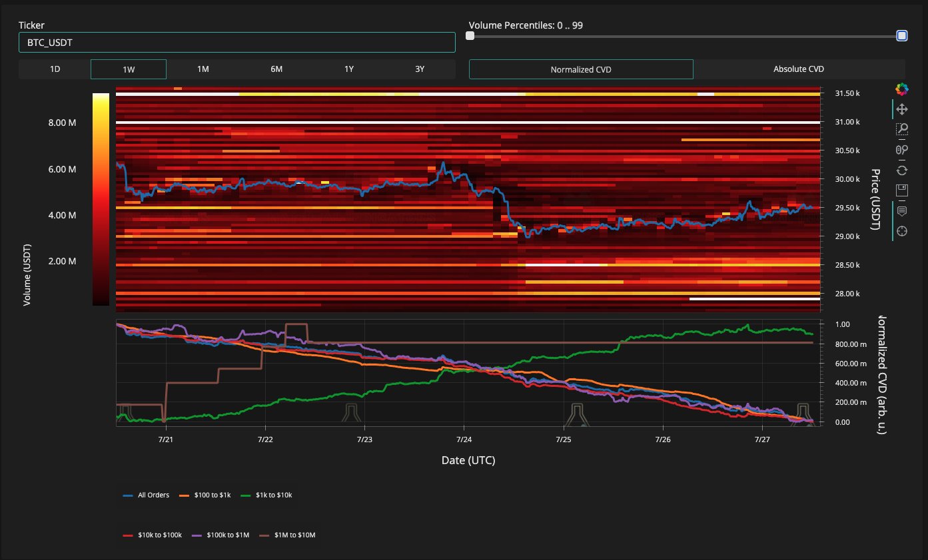Reset the chart view
928x560 pixels.
coord(902,170)
